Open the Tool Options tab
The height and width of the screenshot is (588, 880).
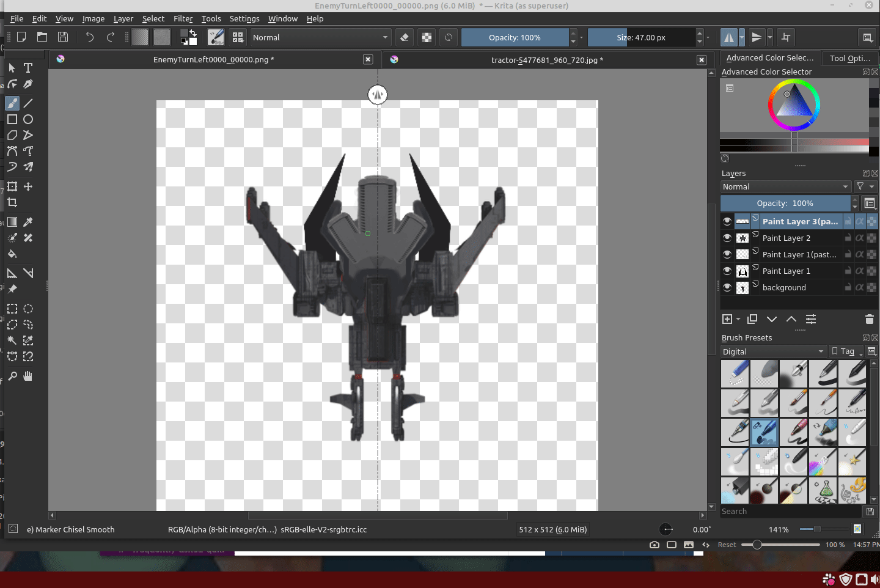(x=849, y=58)
